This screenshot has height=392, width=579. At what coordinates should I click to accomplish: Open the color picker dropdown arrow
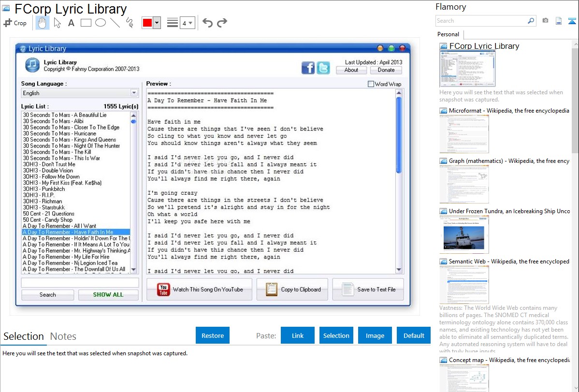coord(157,23)
